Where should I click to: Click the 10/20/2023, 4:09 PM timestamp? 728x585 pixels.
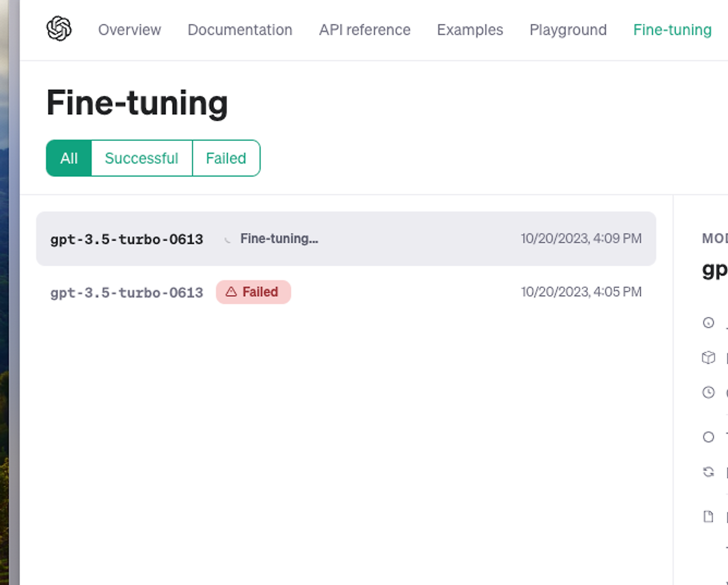pyautogui.click(x=581, y=239)
